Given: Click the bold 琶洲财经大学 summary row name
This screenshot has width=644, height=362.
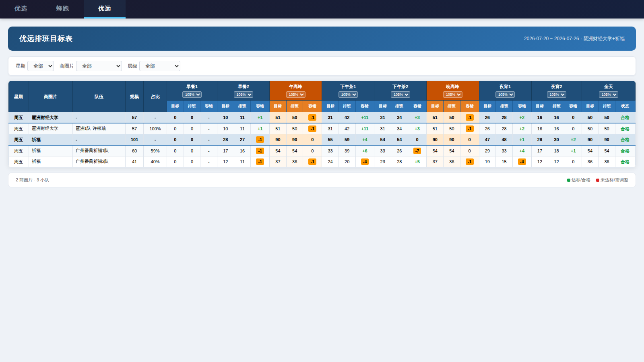Looking at the screenshot, I should 45,117.
